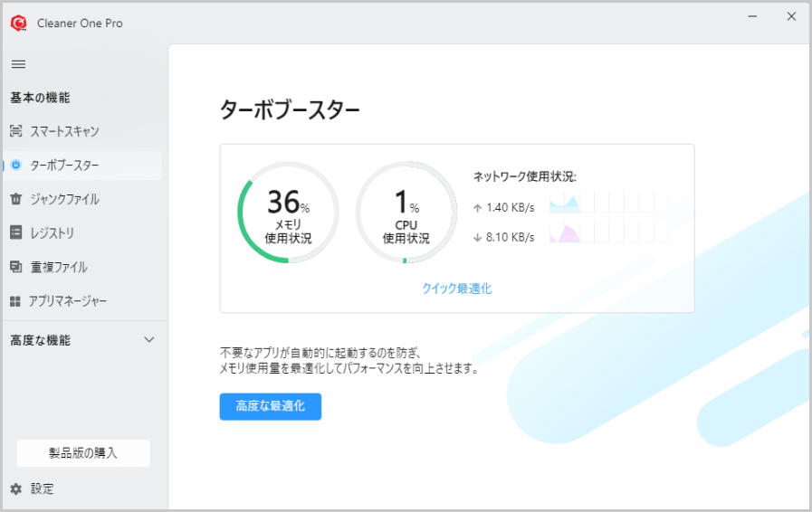Click the Smart Scan icon in sidebar

pyautogui.click(x=16, y=131)
